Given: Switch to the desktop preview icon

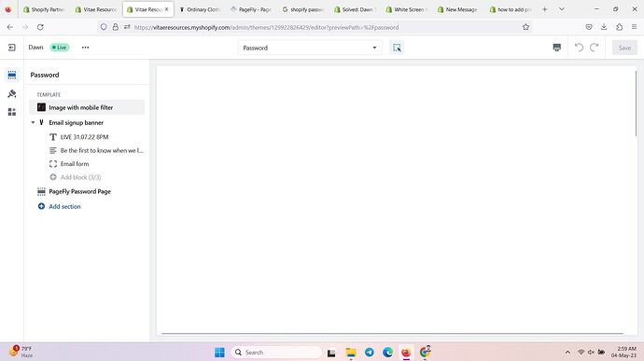Looking at the screenshot, I should click(557, 48).
